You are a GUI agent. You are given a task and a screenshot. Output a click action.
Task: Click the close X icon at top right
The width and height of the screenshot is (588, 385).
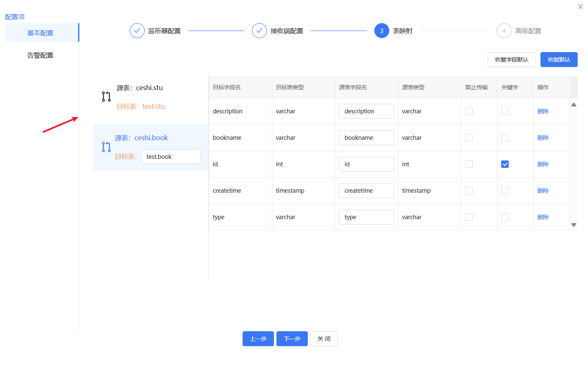pos(580,7)
